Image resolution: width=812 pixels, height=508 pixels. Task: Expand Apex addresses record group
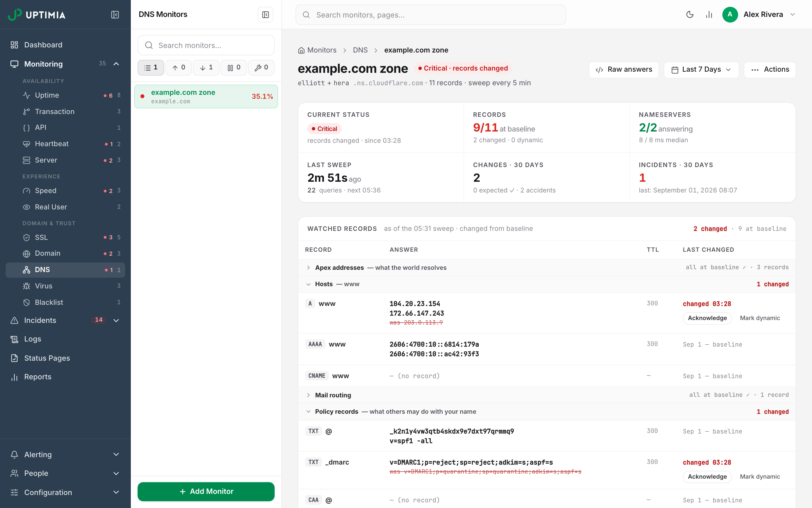(308, 268)
